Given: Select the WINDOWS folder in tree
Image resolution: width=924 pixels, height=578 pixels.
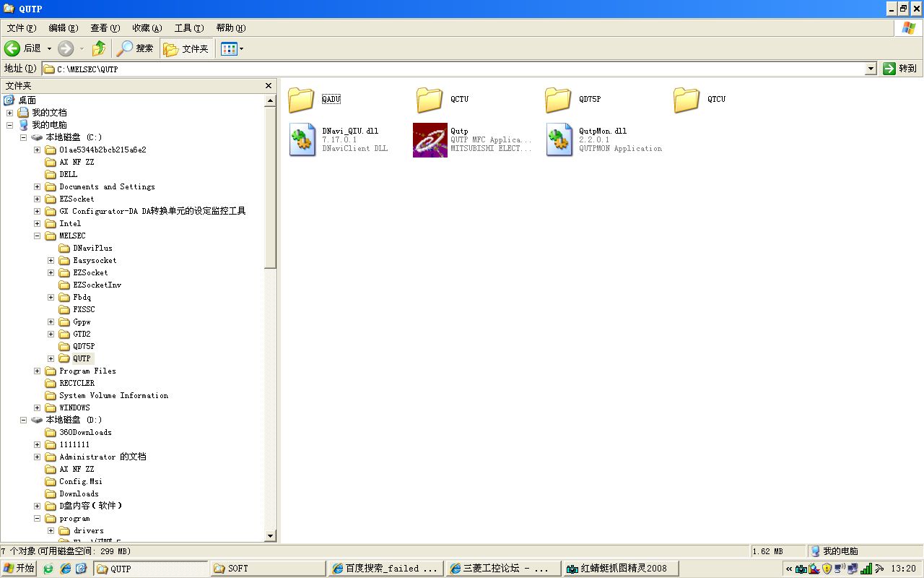Looking at the screenshot, I should pyautogui.click(x=74, y=408).
